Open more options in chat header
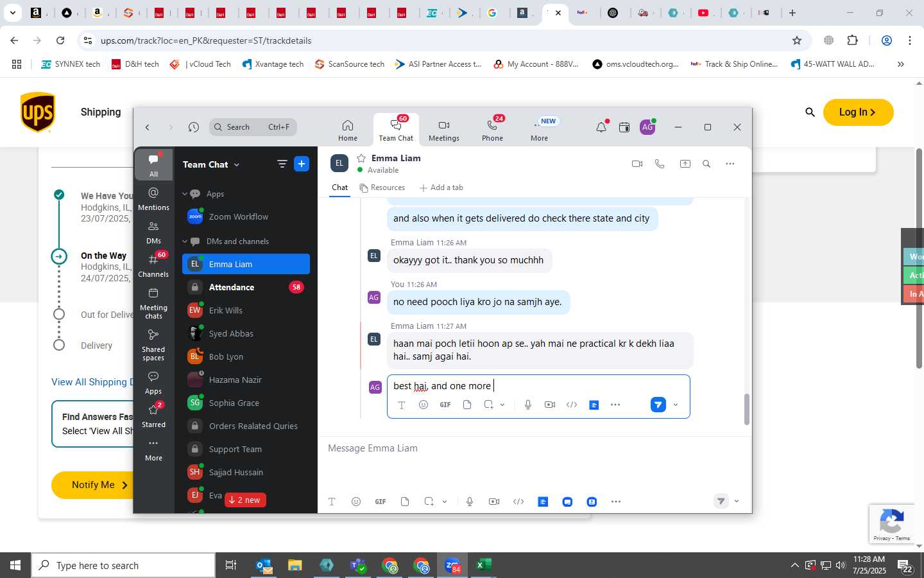 [730, 164]
